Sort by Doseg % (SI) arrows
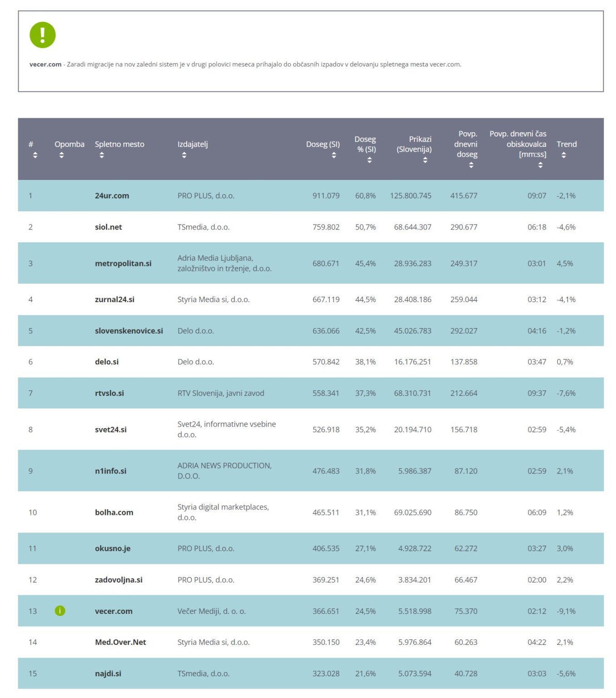Screen dimensions: 616x698 pos(369,160)
